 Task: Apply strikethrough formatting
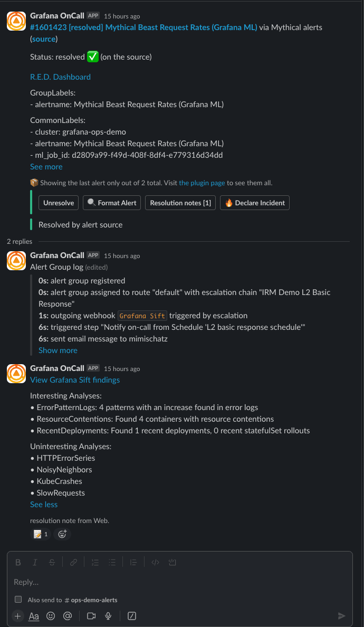point(52,562)
